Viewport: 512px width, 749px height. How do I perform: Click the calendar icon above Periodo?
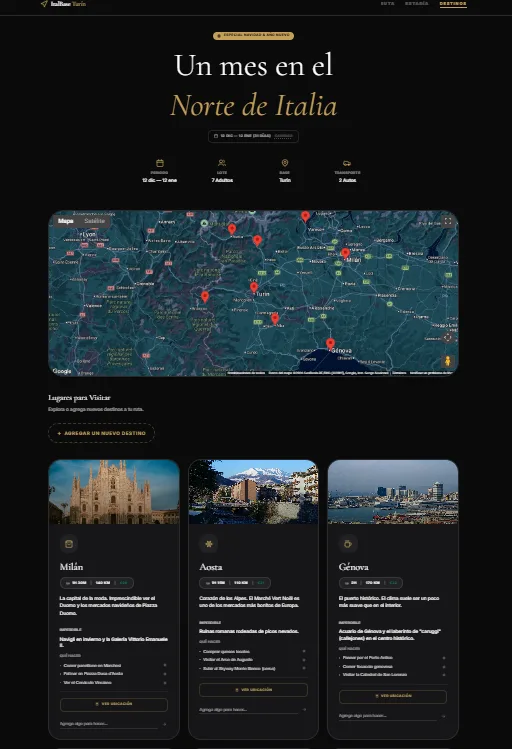tap(160, 163)
